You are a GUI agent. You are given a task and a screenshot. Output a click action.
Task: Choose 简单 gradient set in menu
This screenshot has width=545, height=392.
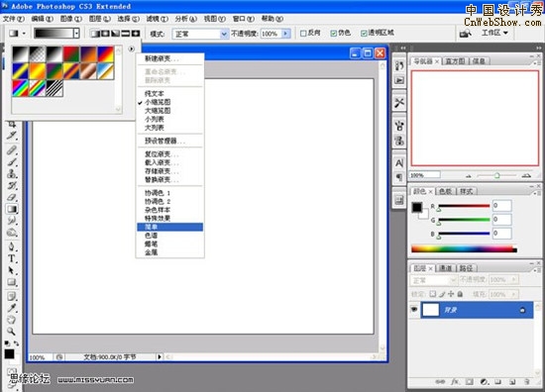[x=170, y=227]
